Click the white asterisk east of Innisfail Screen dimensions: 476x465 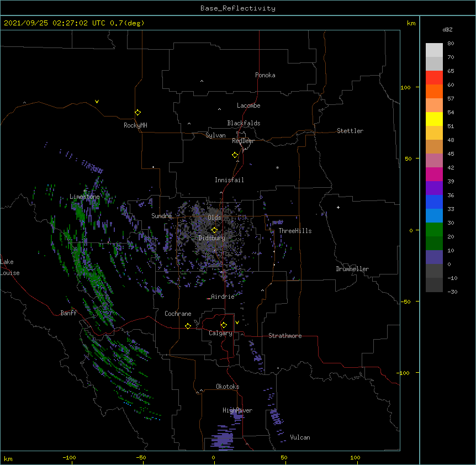277,167
